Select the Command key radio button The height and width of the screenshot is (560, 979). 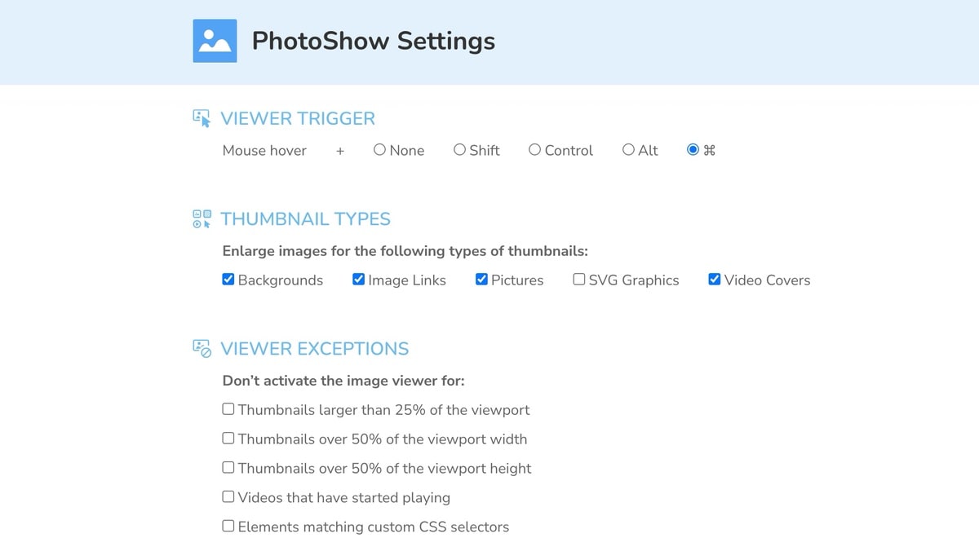point(693,150)
